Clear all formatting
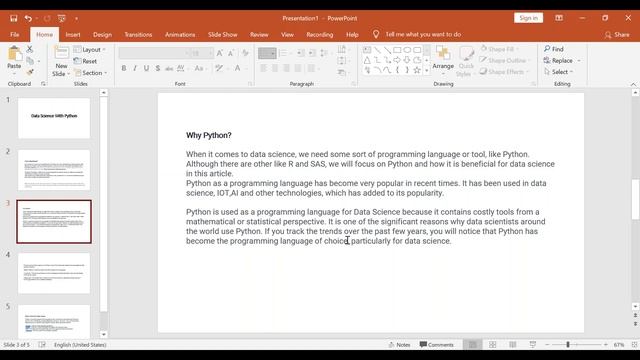 tap(245, 53)
